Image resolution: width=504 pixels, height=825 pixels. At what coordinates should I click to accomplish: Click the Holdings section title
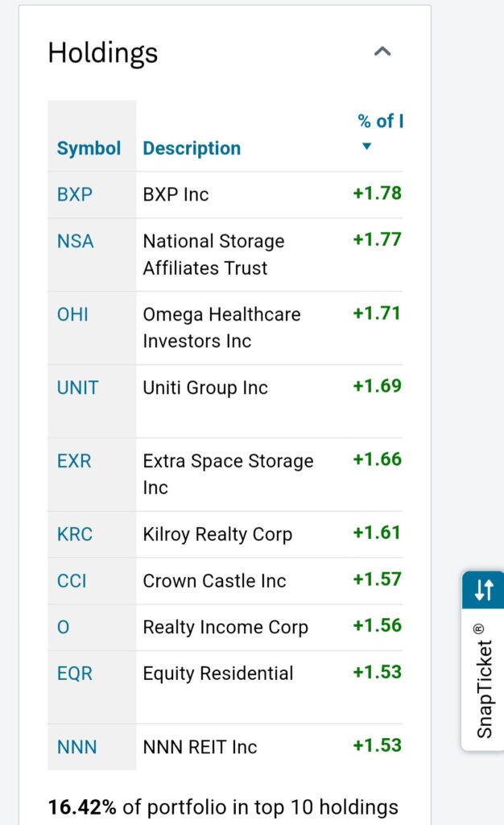103,53
